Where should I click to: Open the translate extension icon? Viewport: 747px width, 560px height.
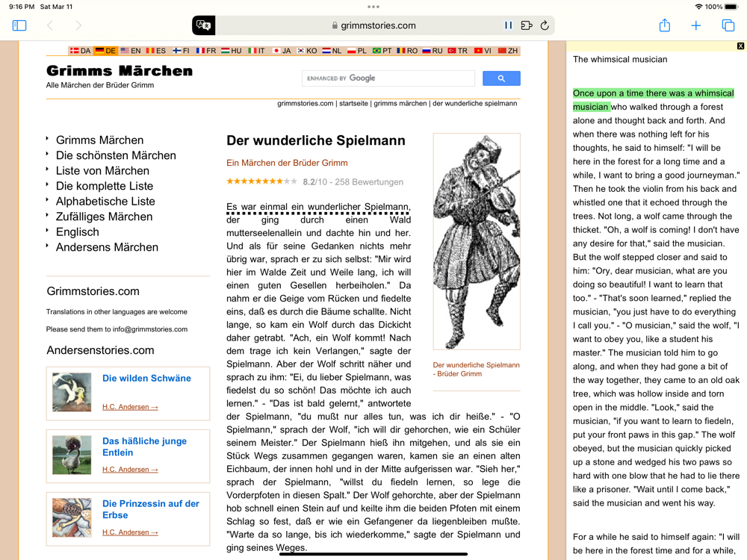pyautogui.click(x=203, y=25)
